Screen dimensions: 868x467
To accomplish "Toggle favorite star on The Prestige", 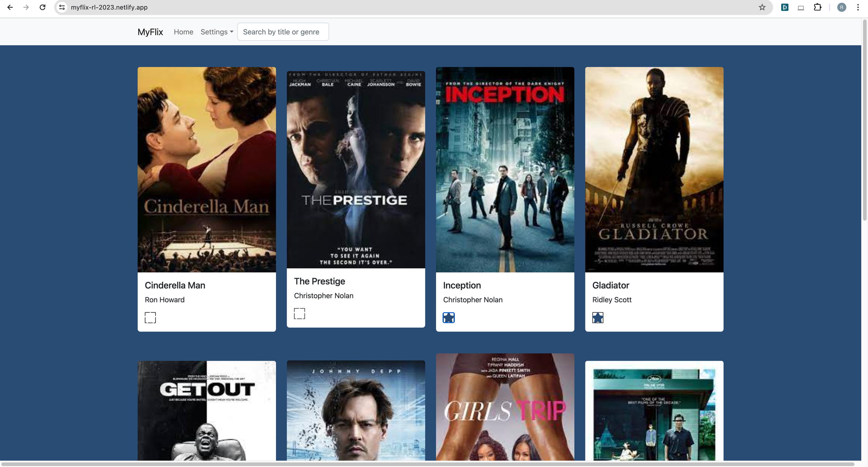I will click(299, 313).
